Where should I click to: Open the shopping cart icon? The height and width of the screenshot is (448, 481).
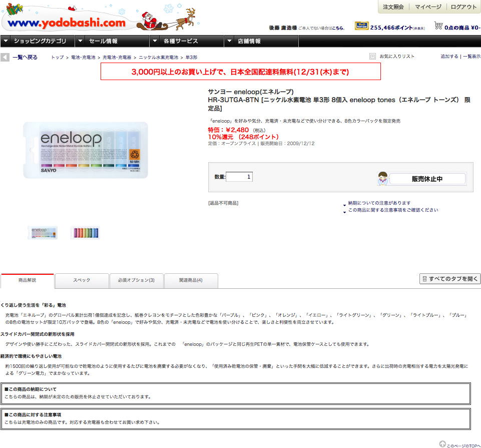(x=438, y=26)
